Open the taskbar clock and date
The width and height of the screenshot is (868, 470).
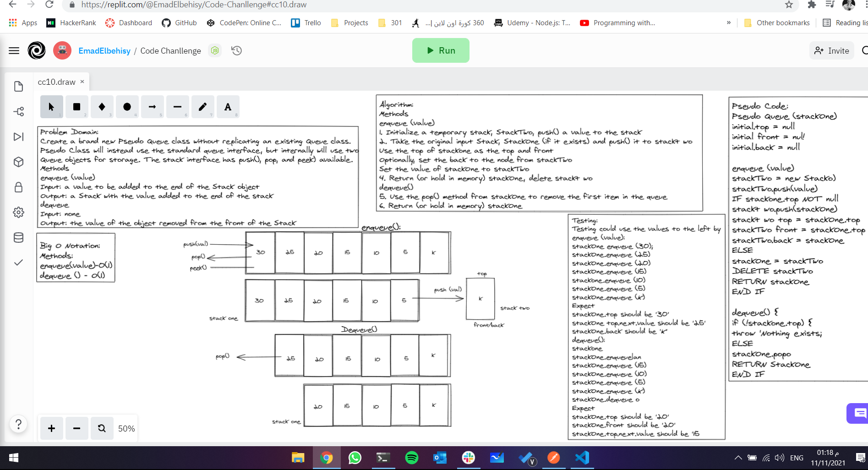click(828, 458)
